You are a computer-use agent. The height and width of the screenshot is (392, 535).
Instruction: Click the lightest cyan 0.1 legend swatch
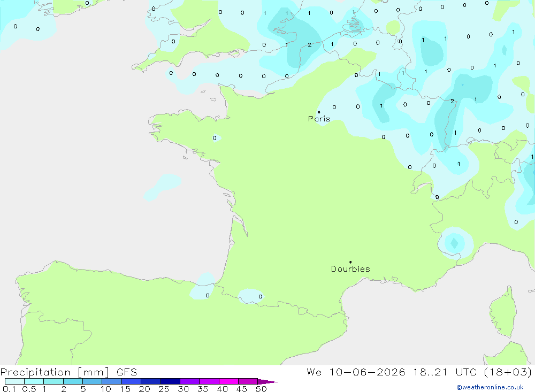(14, 381)
